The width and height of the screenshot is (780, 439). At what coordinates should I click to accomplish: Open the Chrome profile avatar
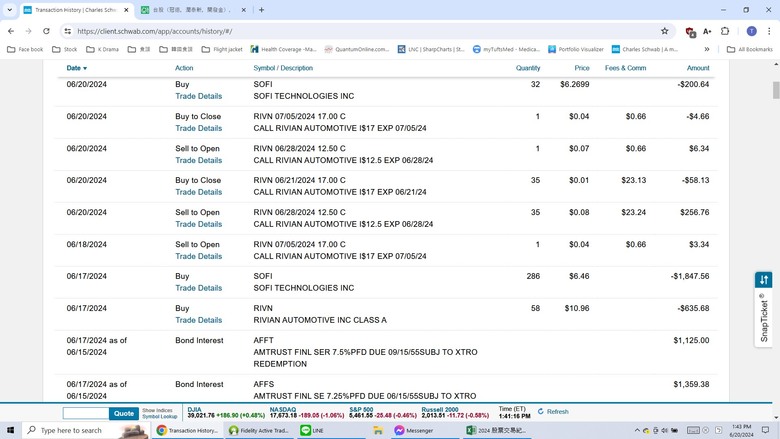752,31
